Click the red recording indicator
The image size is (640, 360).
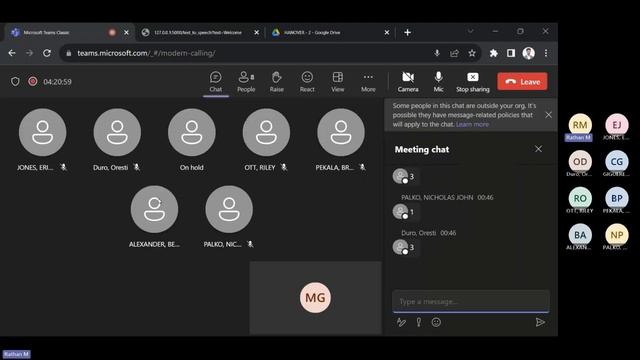[33, 81]
